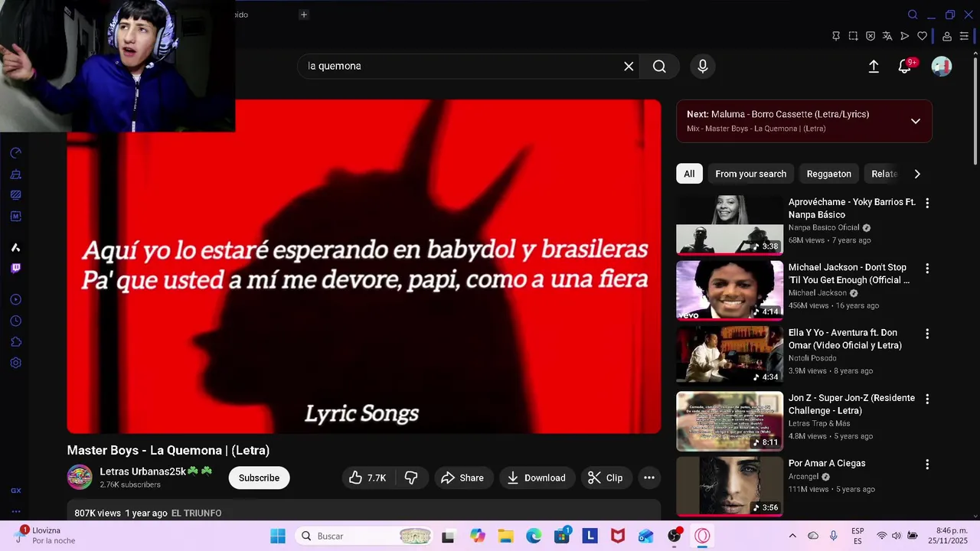Click the YouTube upload create icon

874,67
